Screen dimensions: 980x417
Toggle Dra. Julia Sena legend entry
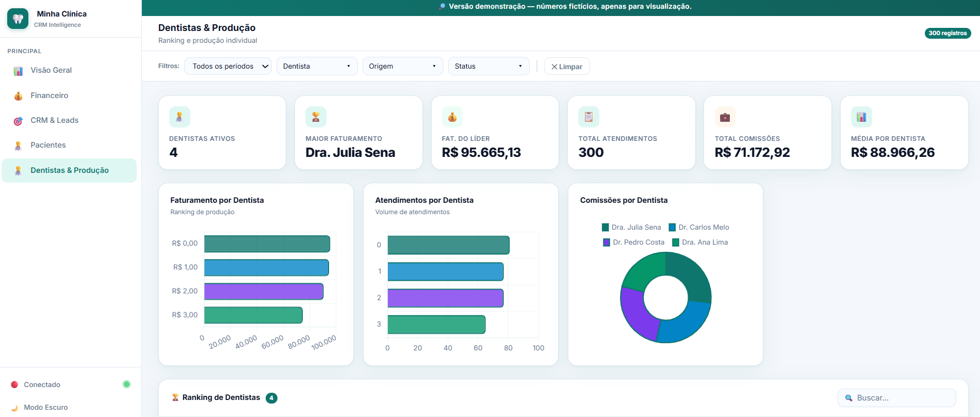click(x=631, y=227)
